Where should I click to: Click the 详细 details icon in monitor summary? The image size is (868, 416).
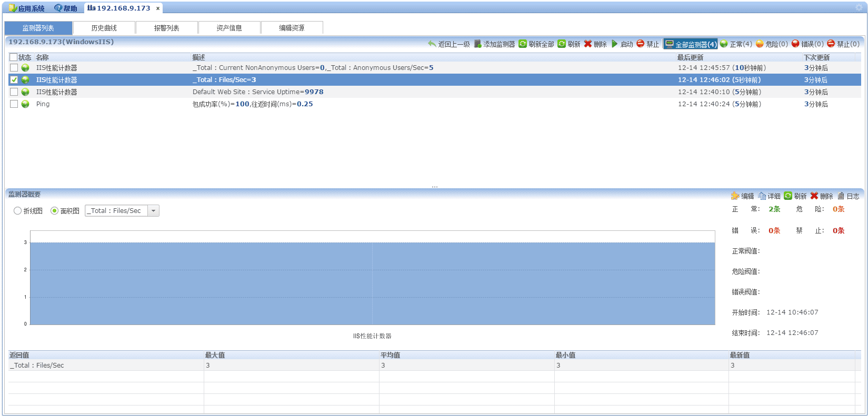[762, 196]
